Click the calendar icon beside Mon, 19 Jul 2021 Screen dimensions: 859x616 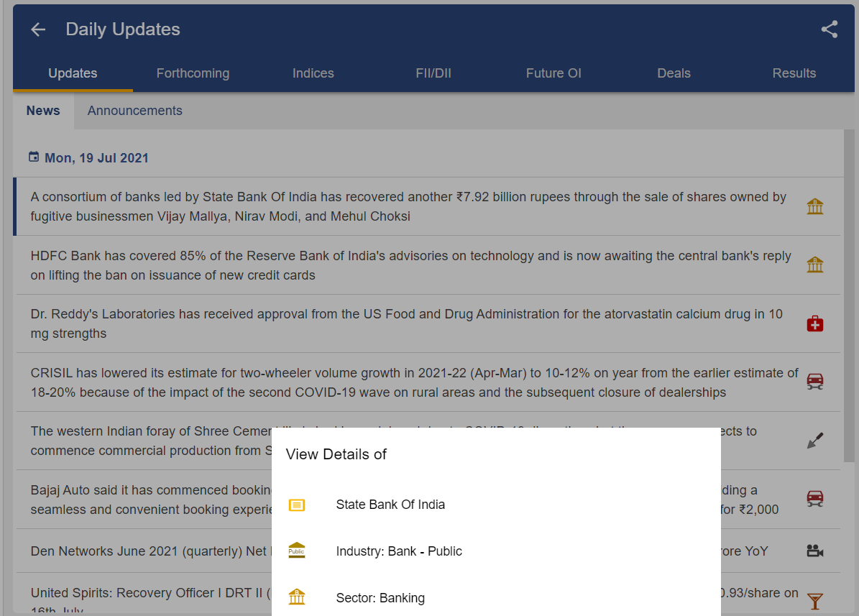(34, 157)
